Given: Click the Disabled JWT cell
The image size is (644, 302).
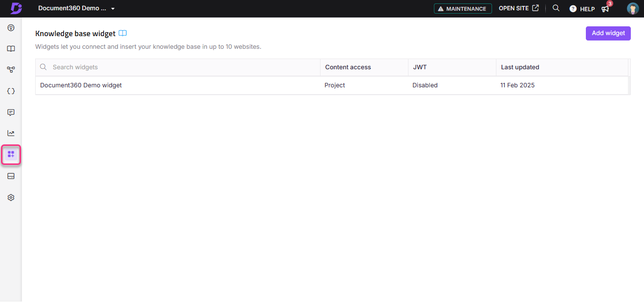Looking at the screenshot, I should click(x=425, y=85).
